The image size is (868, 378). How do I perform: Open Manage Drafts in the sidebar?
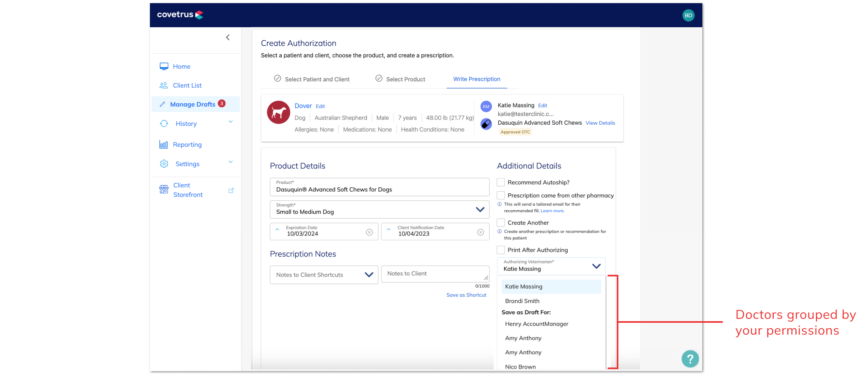pyautogui.click(x=196, y=104)
